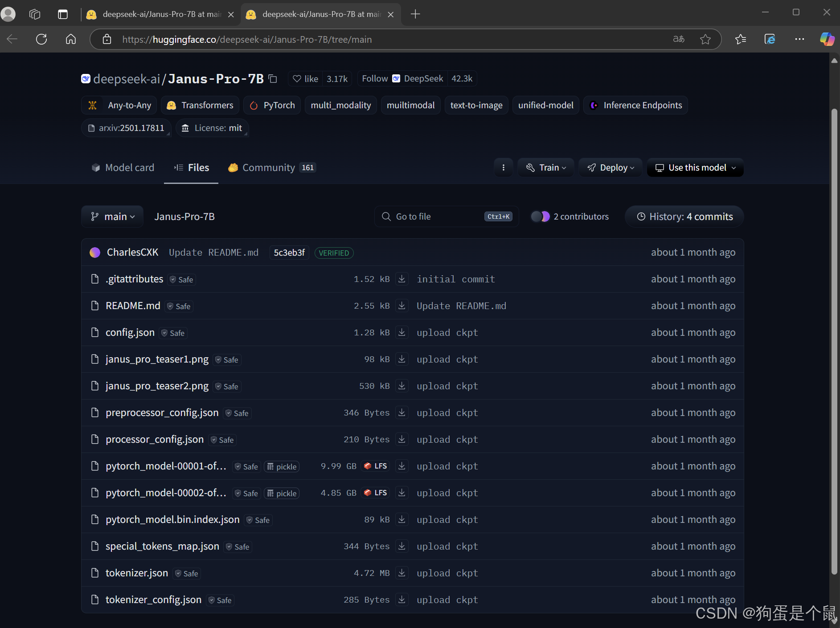Download janus_pro_teaser1.png file
Screen dimensions: 840x628
click(x=402, y=359)
